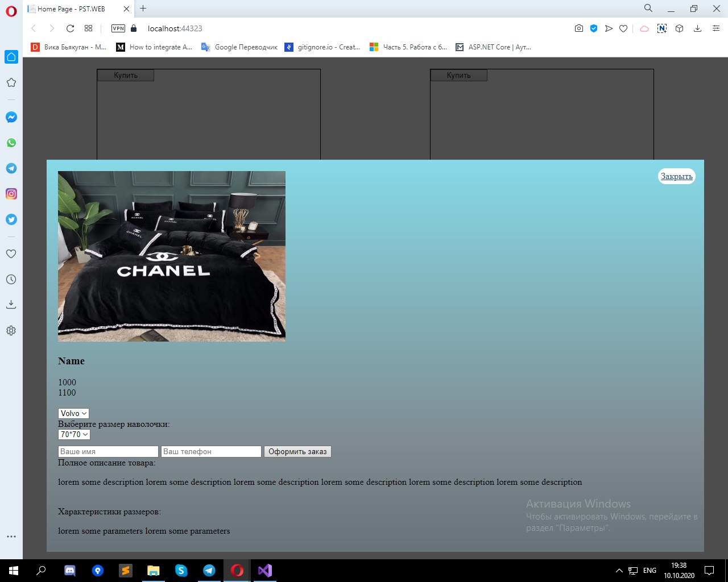Focus the Ваш телефон input field

(211, 451)
